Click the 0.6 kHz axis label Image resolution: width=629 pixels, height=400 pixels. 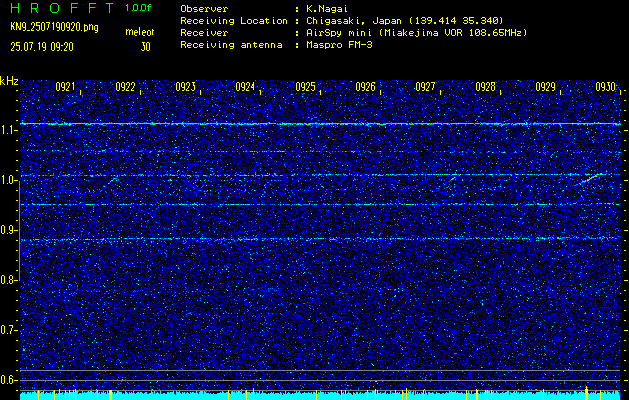(8, 380)
